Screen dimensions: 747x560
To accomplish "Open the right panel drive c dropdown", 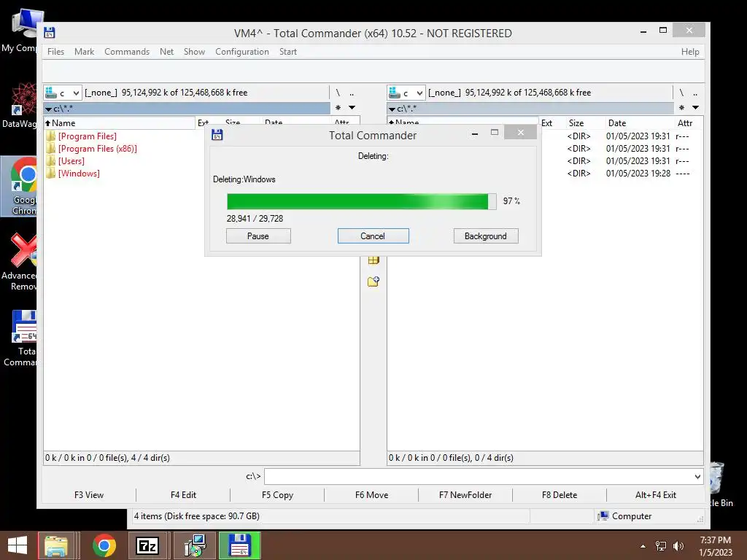I will click(x=406, y=93).
